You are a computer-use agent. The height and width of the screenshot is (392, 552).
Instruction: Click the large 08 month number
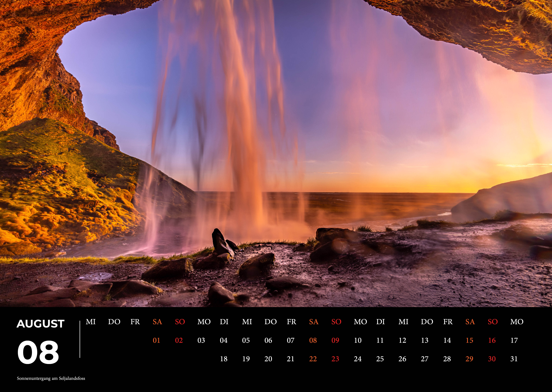coord(38,352)
